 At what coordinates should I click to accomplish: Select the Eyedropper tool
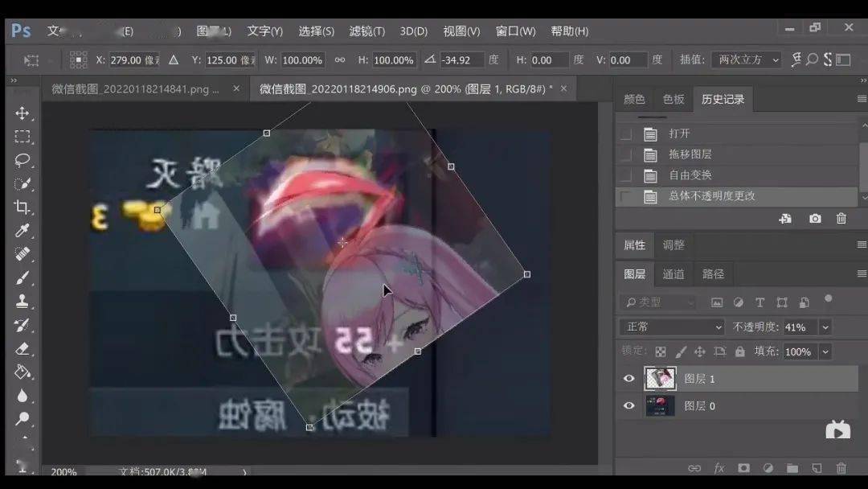(23, 230)
